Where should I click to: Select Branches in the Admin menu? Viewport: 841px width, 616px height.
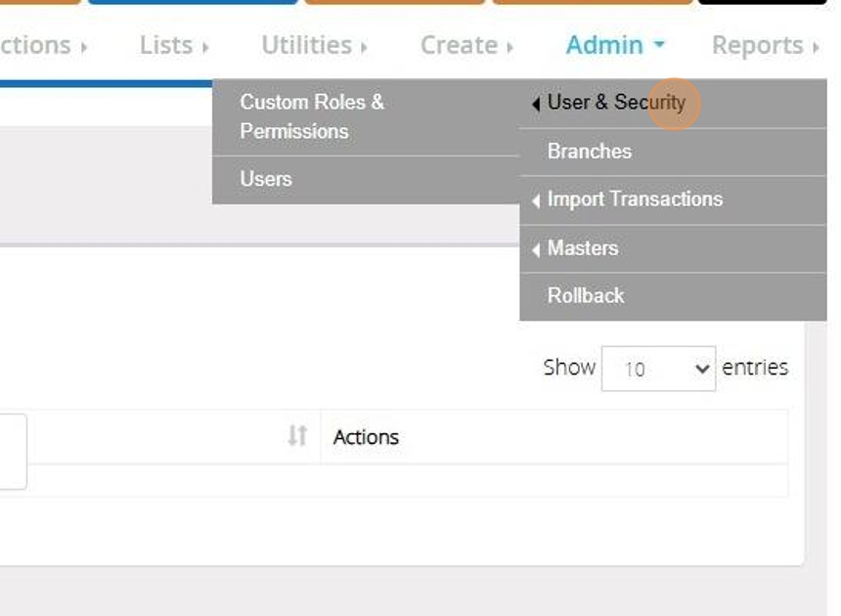(590, 152)
